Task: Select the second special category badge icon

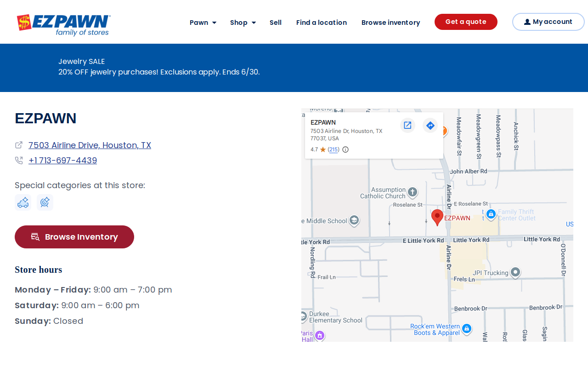Action: (x=45, y=202)
